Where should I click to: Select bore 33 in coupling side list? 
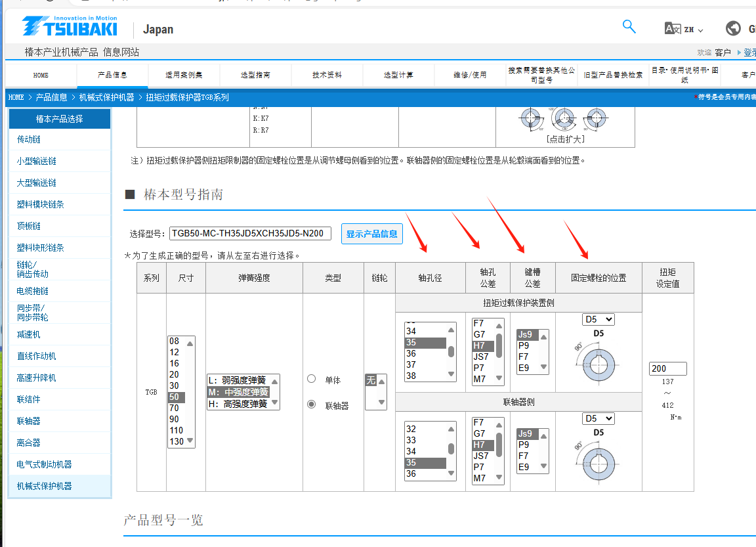pos(425,440)
